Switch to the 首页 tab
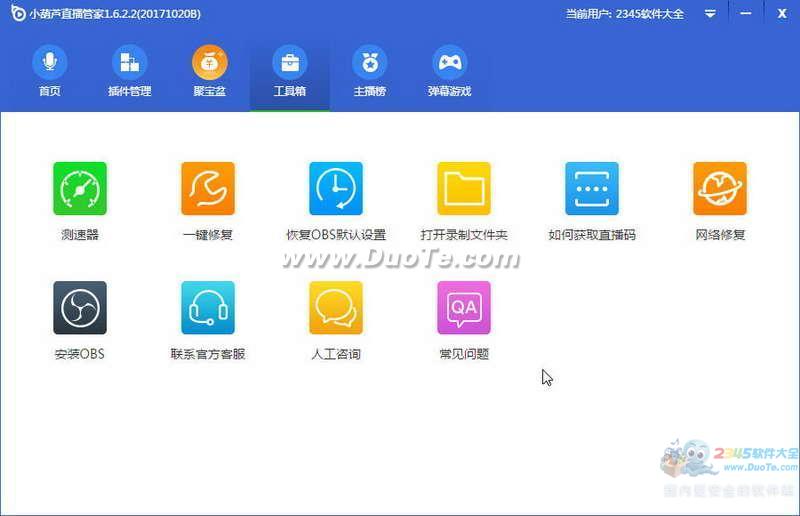 [49, 72]
